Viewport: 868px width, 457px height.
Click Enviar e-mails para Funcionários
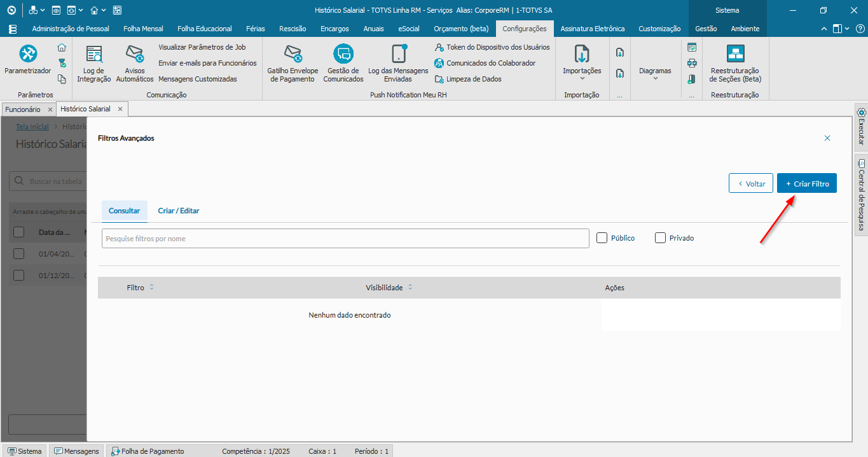[207, 63]
